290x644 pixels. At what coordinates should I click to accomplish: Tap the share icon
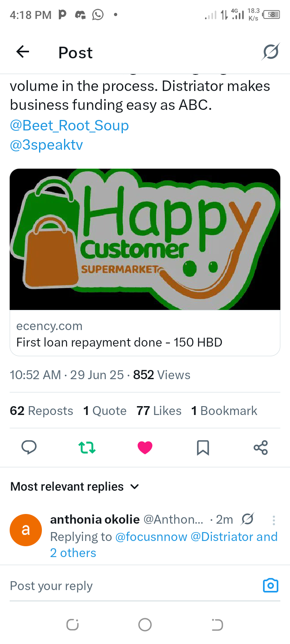(x=261, y=447)
